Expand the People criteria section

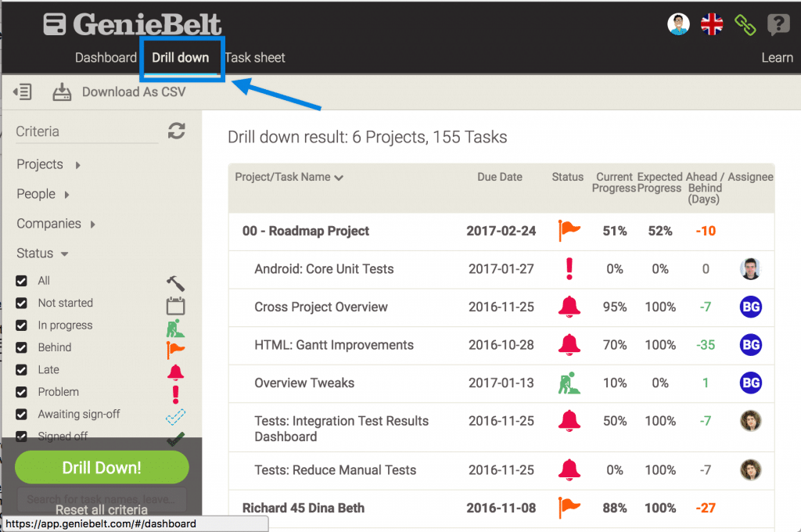(43, 194)
